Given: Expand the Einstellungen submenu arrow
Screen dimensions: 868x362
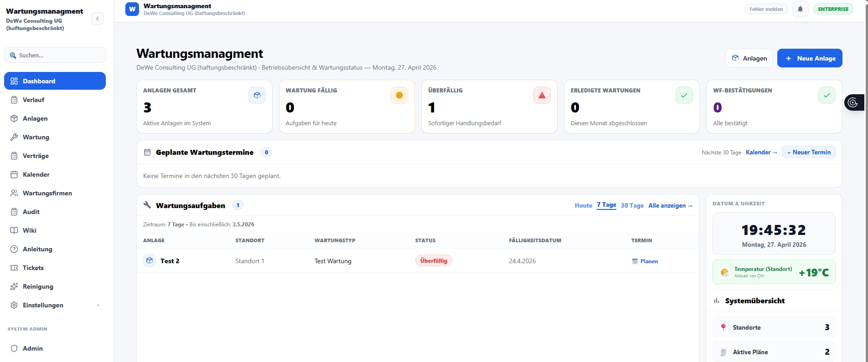Looking at the screenshot, I should click(x=98, y=306).
